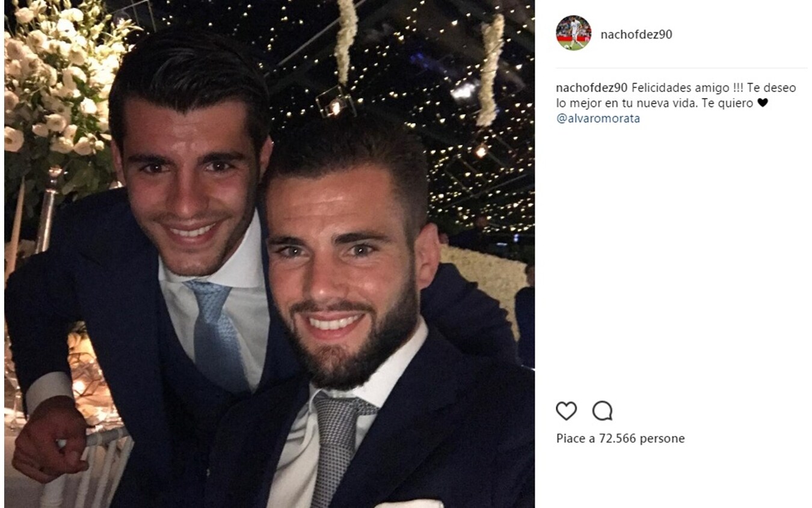Open comments via the speech bubble icon
Image resolution: width=812 pixels, height=508 pixels.
(x=602, y=411)
